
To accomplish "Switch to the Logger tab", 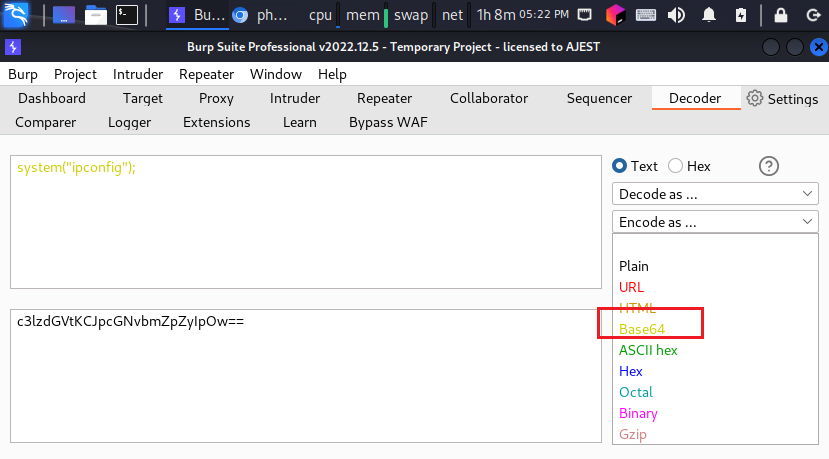I will coord(130,122).
